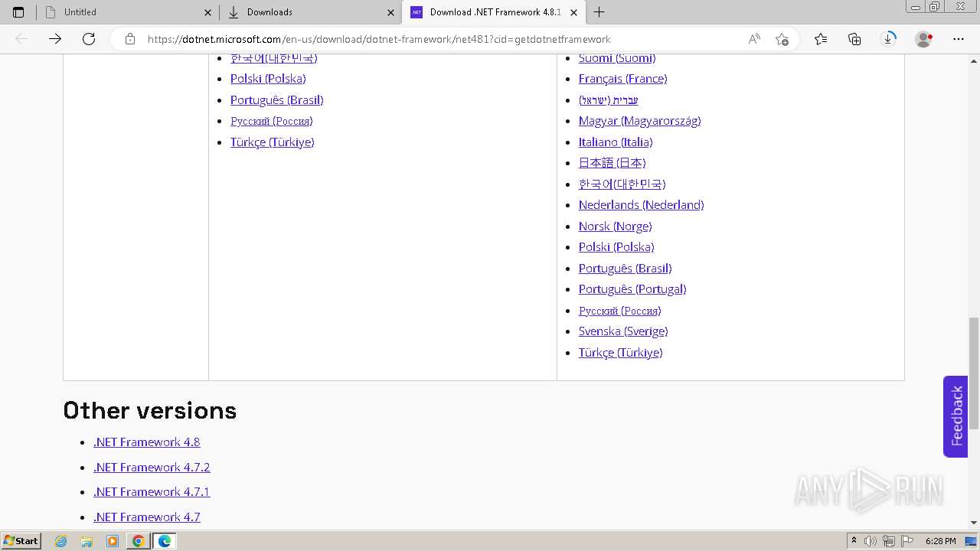
Task: Open the Svenska (Sverige) link
Action: (x=623, y=331)
